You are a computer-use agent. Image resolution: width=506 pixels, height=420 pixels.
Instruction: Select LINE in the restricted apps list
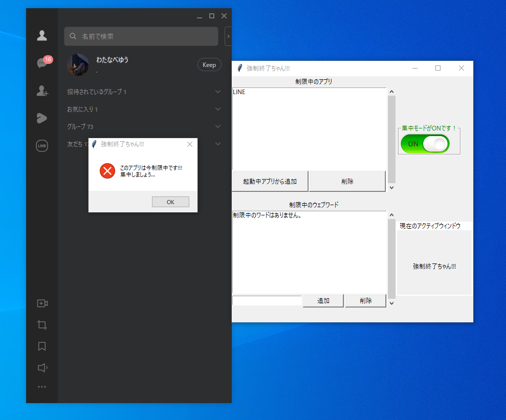click(239, 92)
